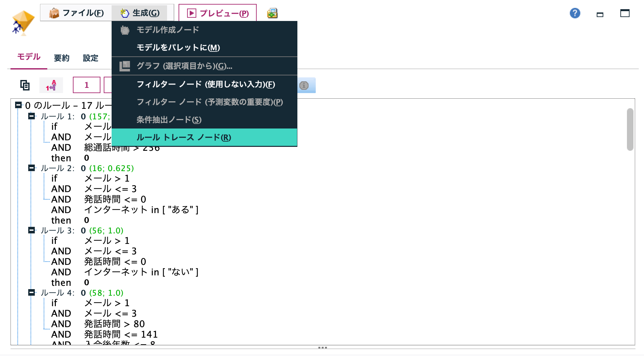Switch to the 設定 tab

pyautogui.click(x=90, y=58)
